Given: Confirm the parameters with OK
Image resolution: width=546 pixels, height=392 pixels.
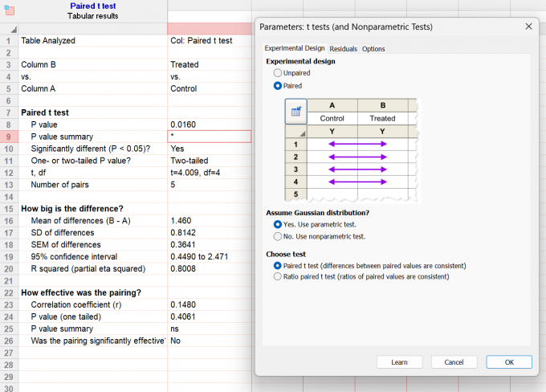Looking at the screenshot, I should click(x=509, y=362).
